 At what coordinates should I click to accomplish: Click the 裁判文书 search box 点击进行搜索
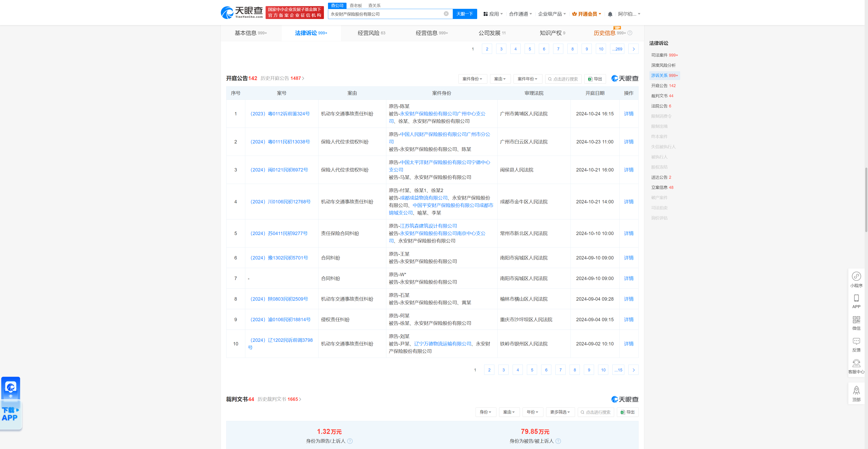point(595,412)
